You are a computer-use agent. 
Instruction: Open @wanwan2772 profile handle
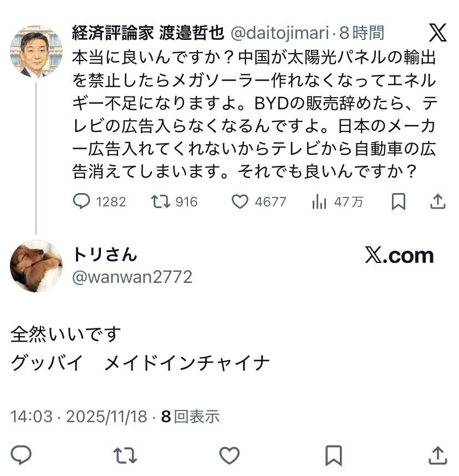[x=132, y=276]
